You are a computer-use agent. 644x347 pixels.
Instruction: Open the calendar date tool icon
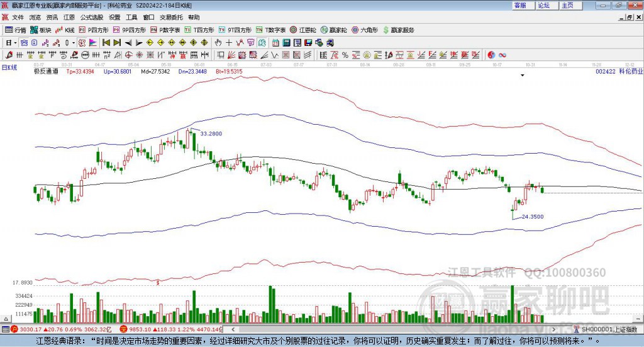click(x=275, y=42)
